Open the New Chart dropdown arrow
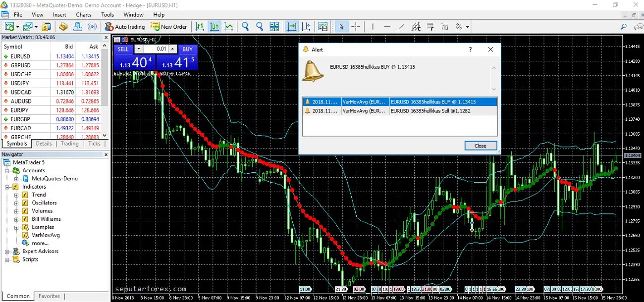Image resolution: width=644 pixels, height=302 pixels. tap(18, 27)
